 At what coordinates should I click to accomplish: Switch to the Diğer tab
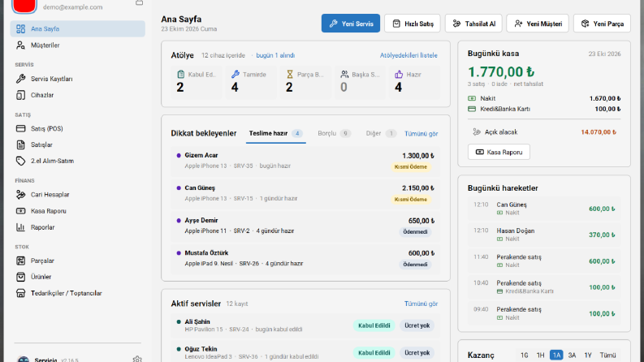pyautogui.click(x=381, y=133)
